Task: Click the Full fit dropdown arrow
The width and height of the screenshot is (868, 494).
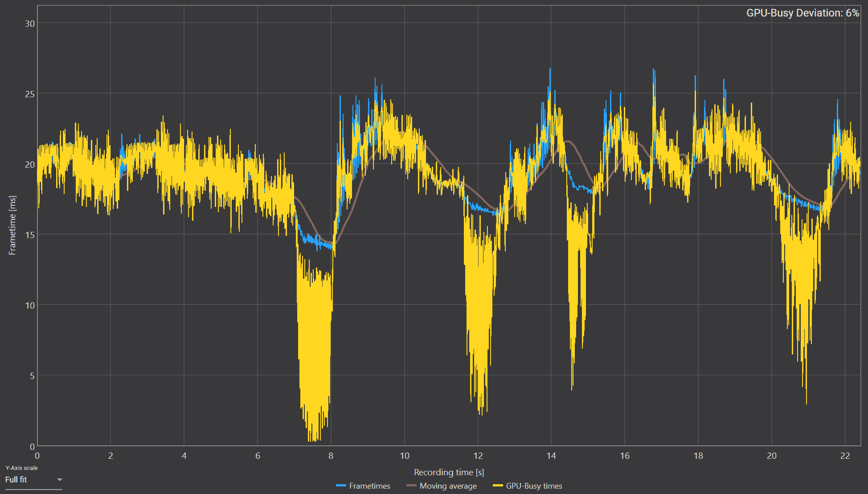Action: 59,480
